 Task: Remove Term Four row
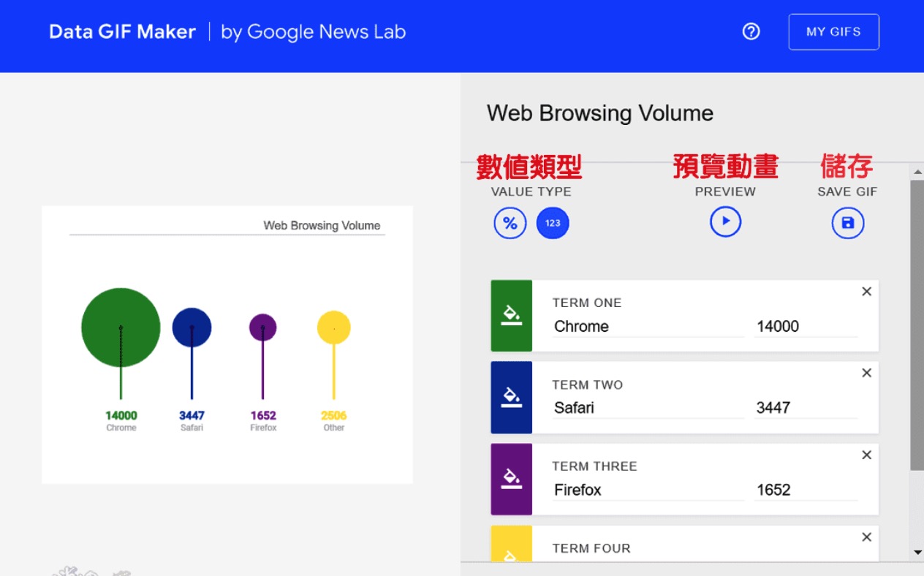[866, 537]
